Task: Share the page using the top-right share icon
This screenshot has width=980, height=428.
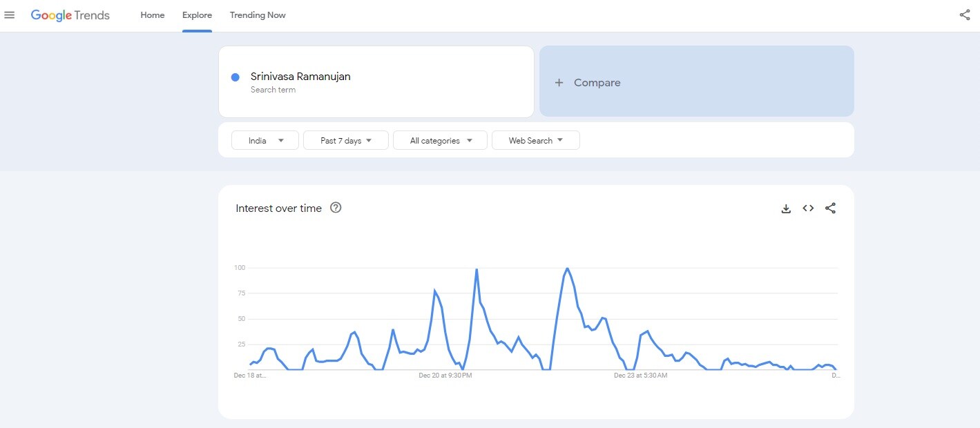Action: 965,15
